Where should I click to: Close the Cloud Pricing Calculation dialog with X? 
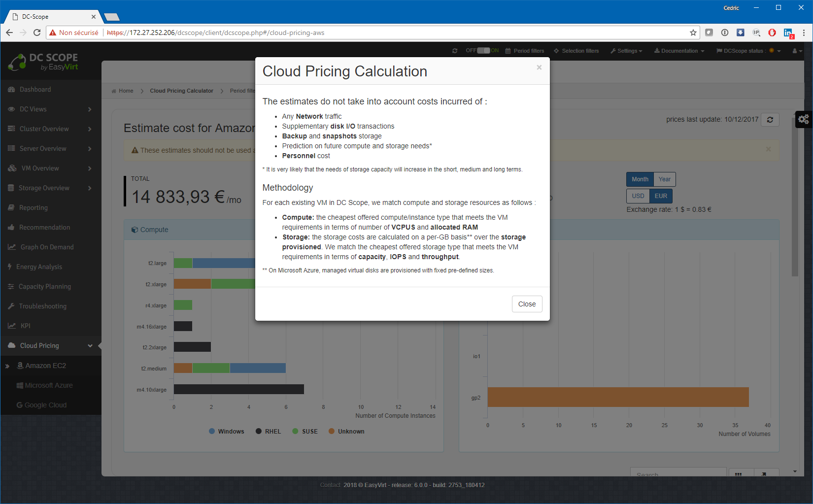(x=539, y=67)
